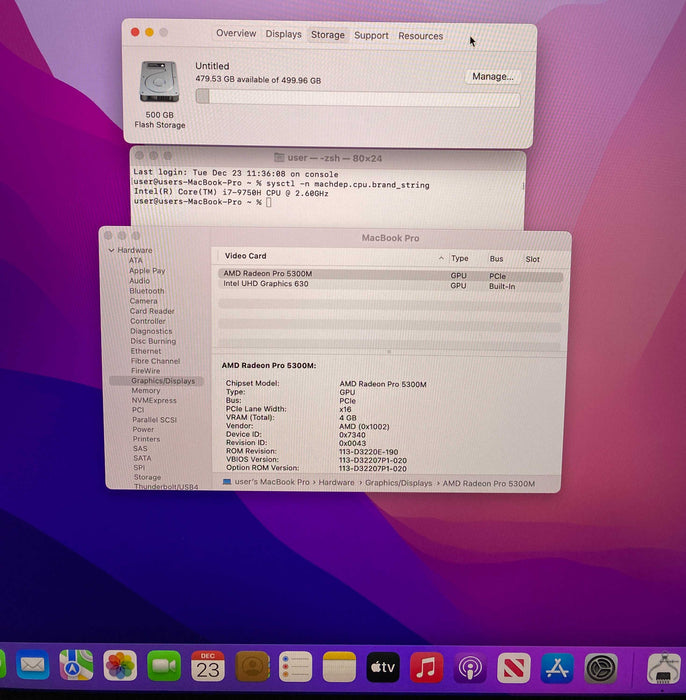Viewport: 686px width, 700px height.
Task: Click the Bus column header
Action: (496, 259)
